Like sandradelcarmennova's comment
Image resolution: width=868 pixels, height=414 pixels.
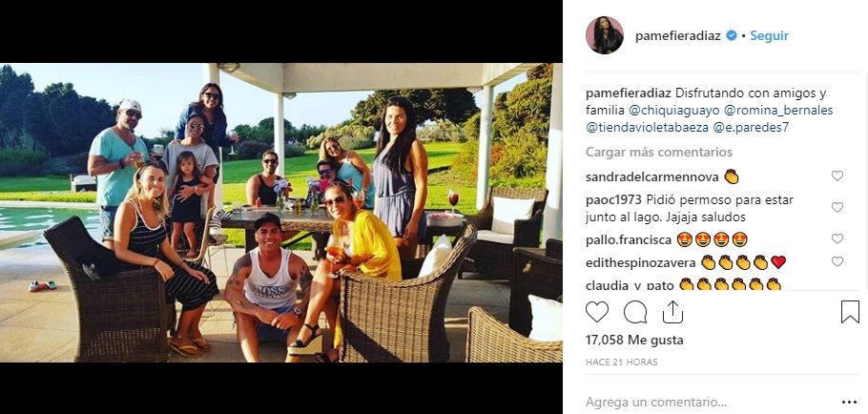click(837, 176)
